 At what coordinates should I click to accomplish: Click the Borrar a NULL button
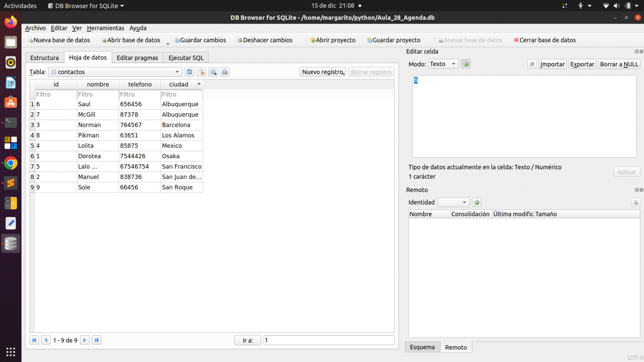[619, 64]
